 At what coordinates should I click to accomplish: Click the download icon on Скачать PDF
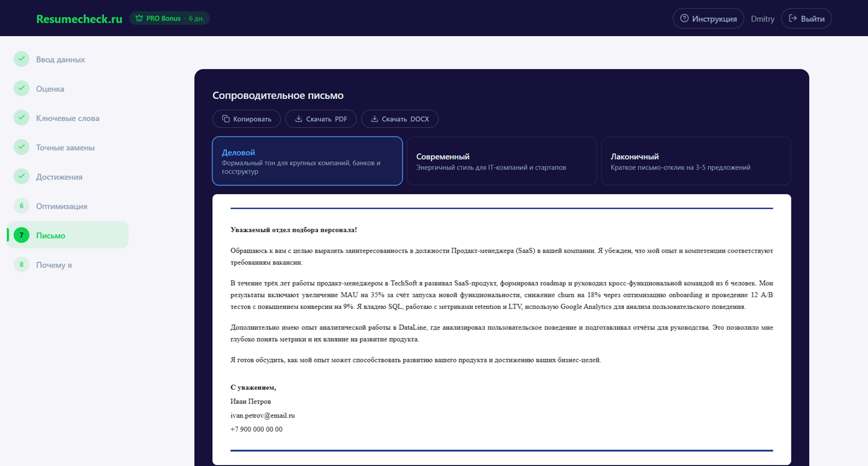point(298,119)
